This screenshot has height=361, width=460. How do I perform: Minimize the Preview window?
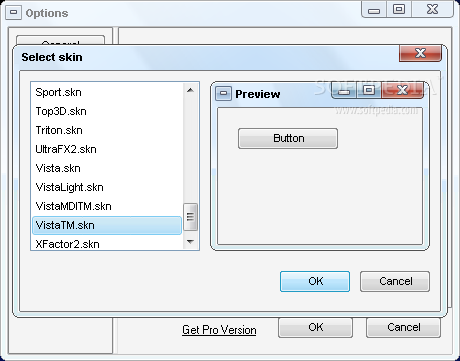click(344, 91)
